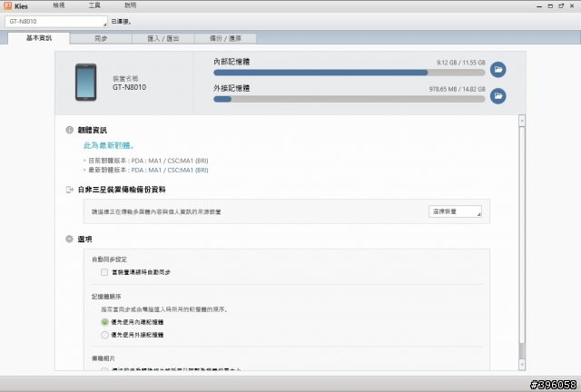Click latest firmware version PDA:MA1 link

[170, 170]
